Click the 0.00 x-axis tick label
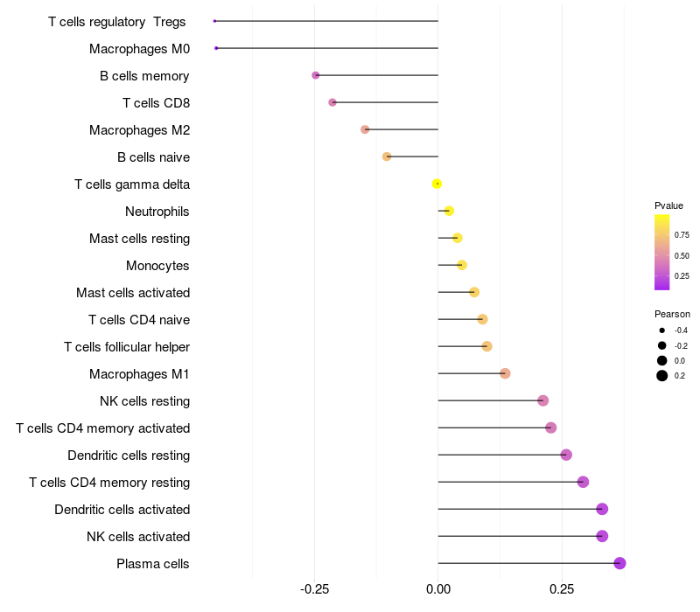 coord(437,590)
